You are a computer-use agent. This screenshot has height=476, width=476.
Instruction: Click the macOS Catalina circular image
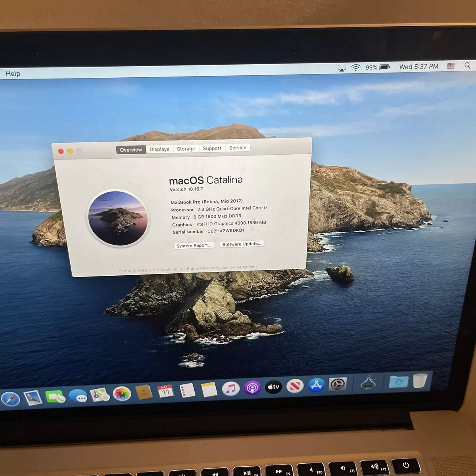click(118, 218)
